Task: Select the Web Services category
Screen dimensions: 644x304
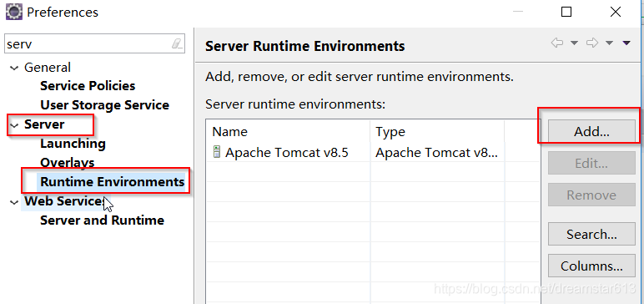Action: (63, 200)
